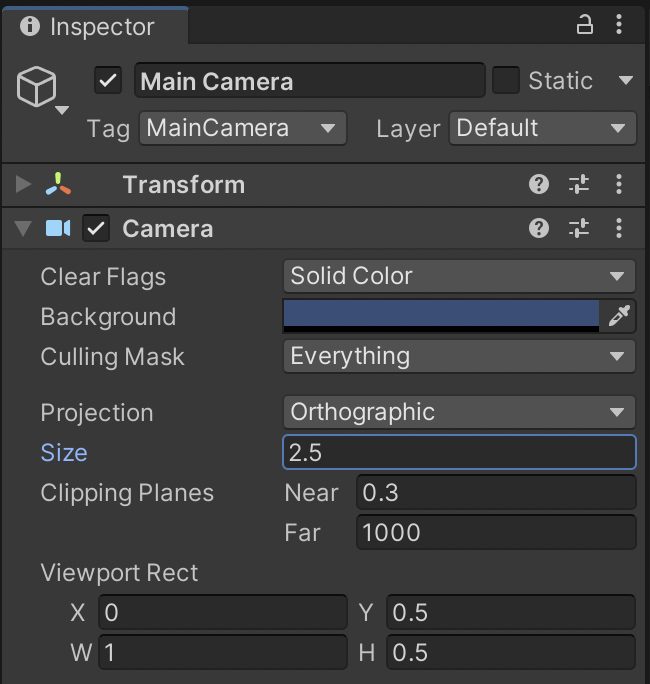Click the Far clipping plane field
Viewport: 650px width, 684px height.
(x=495, y=532)
